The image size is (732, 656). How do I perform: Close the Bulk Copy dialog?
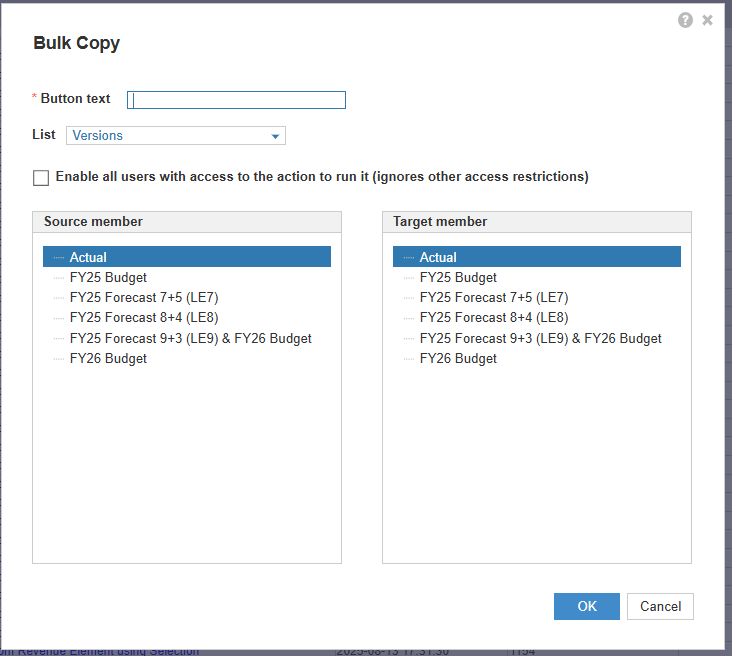(708, 20)
